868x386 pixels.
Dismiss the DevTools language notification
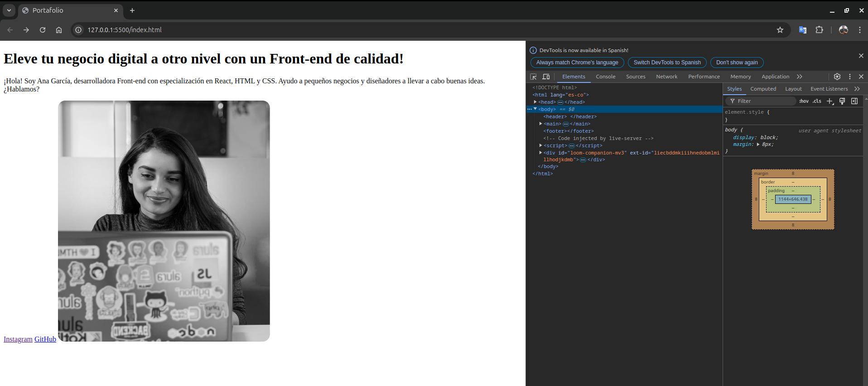point(861,56)
